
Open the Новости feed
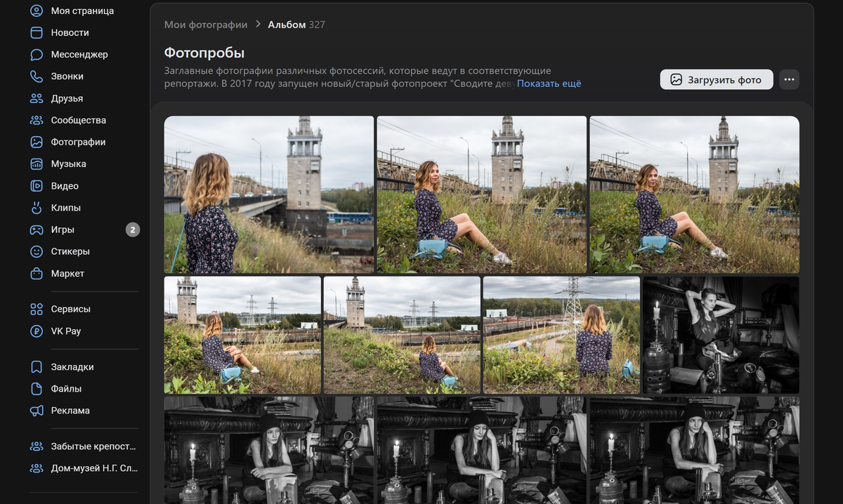pos(69,32)
